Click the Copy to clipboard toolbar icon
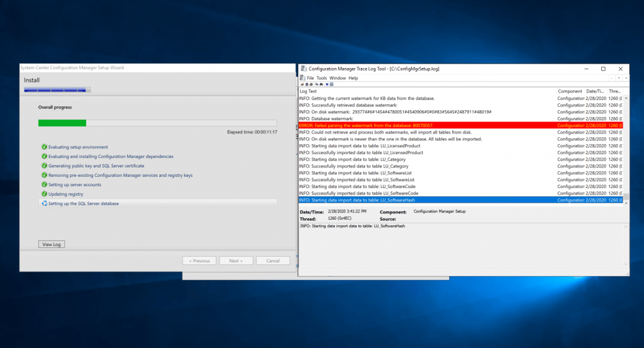The width and height of the screenshot is (644, 348). click(x=317, y=84)
